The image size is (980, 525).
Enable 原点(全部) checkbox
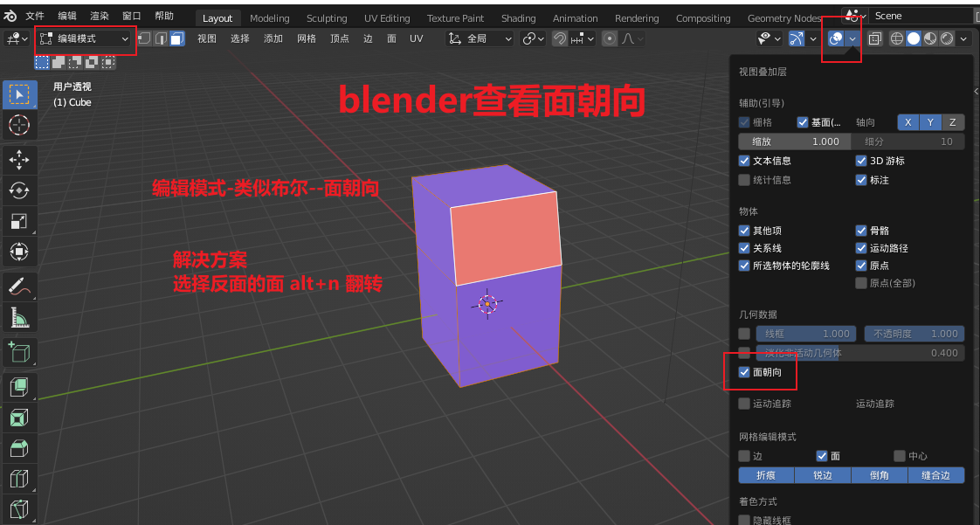861,283
